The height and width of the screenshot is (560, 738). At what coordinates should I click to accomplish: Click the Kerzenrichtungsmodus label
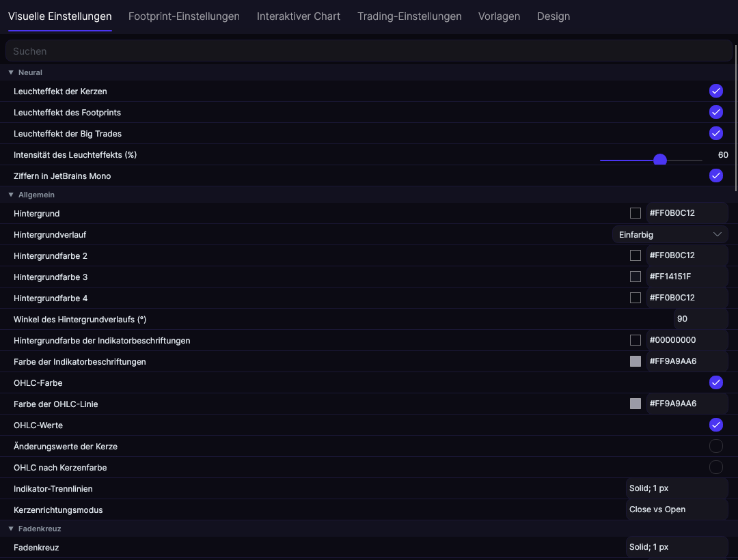click(58, 509)
